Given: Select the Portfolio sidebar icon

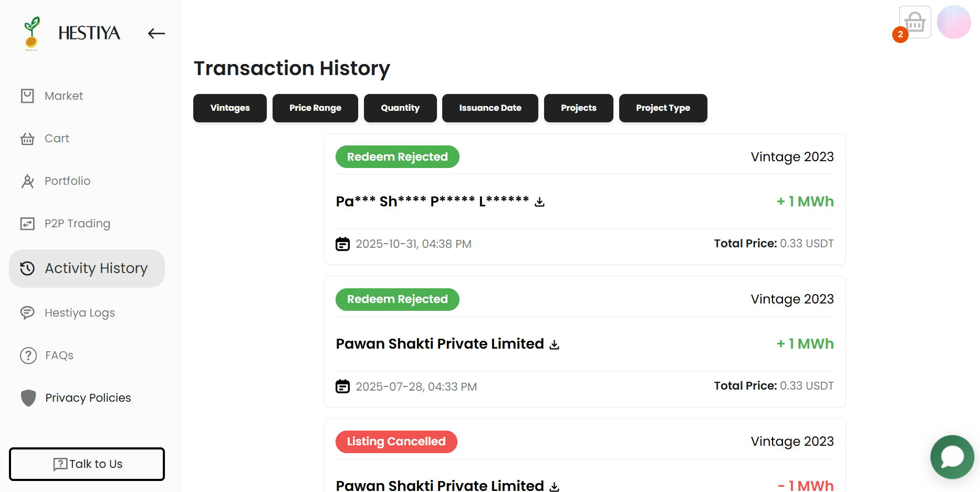Looking at the screenshot, I should tap(27, 181).
